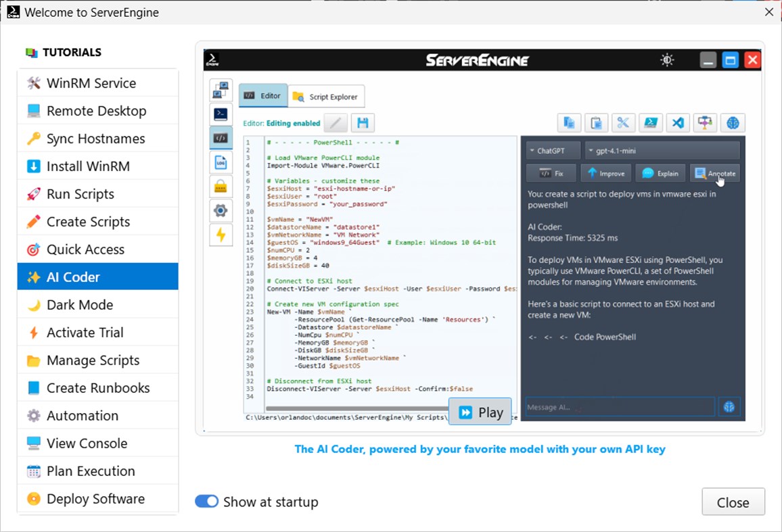This screenshot has height=532, width=782.
Task: Click the brightness icon in the title bar
Action: click(x=667, y=59)
